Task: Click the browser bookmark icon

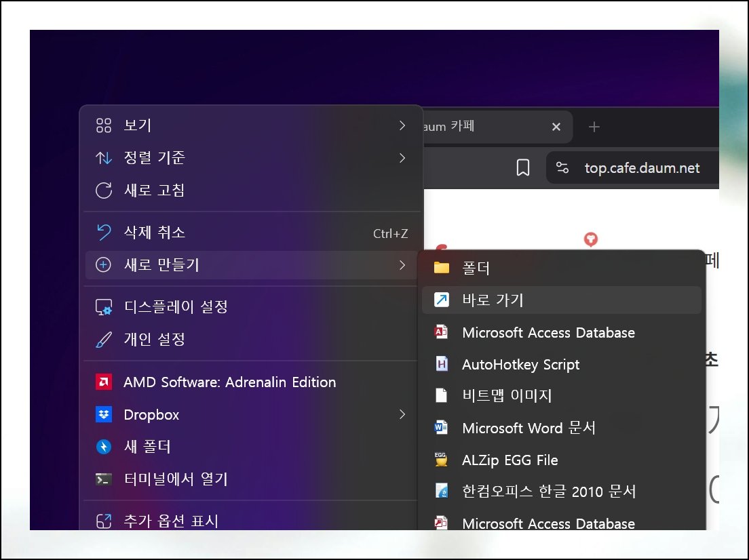Action: coord(523,167)
